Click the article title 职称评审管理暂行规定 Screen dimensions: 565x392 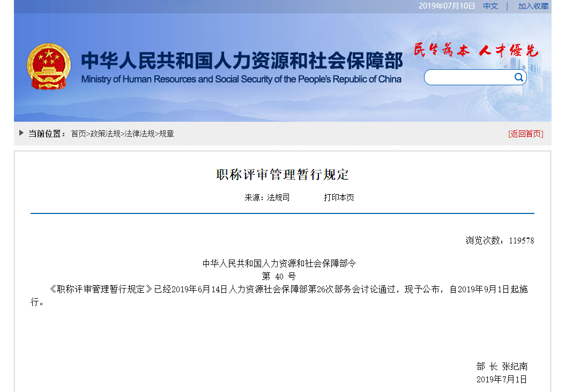point(282,174)
